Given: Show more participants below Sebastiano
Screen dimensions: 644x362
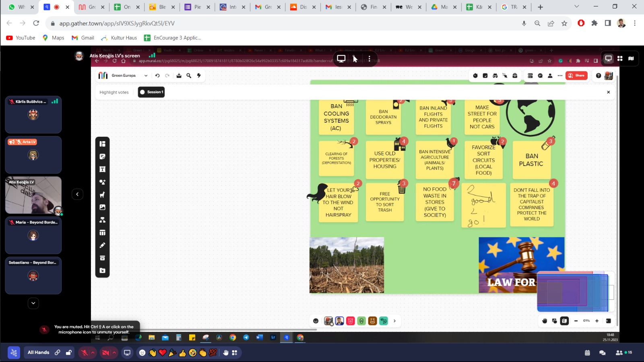Looking at the screenshot, I should coord(33,303).
